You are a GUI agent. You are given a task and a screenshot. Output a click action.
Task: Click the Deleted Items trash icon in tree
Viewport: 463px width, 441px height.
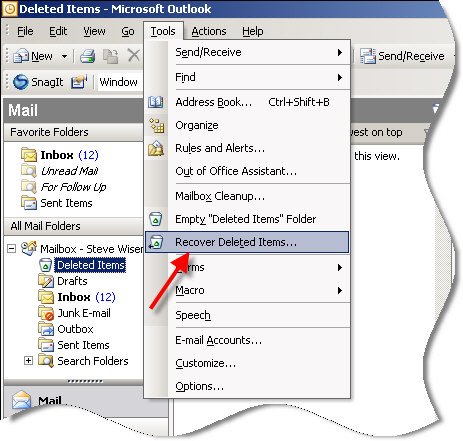[x=46, y=265]
